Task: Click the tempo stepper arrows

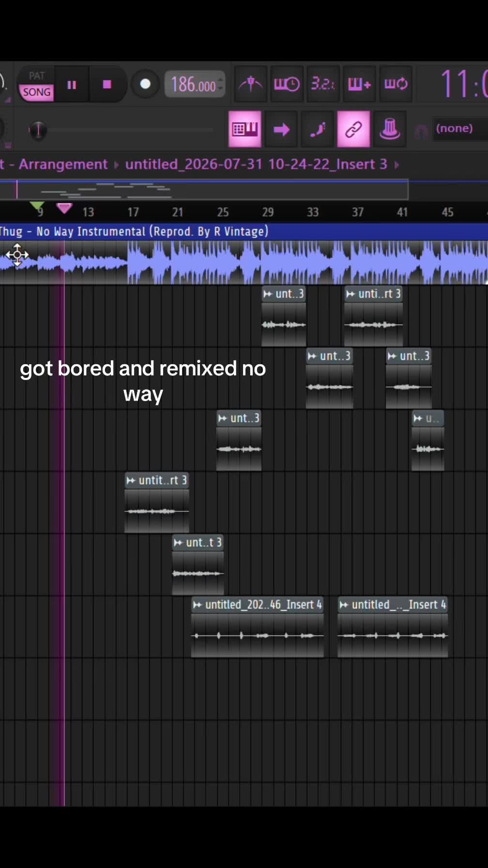Action: point(221,85)
